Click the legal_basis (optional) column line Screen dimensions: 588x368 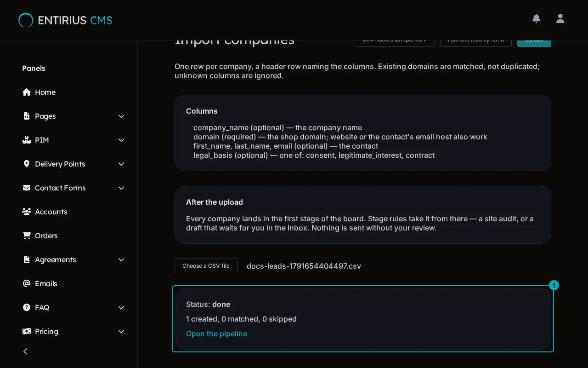coord(314,155)
